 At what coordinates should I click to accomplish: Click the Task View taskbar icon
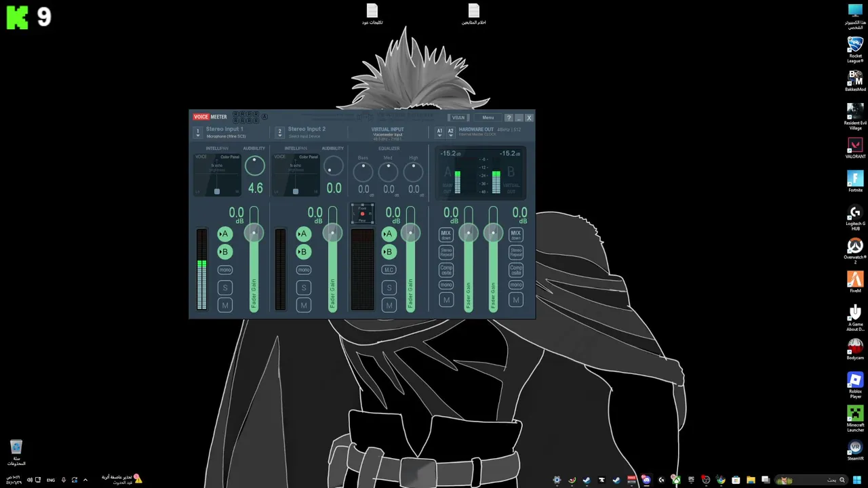[766, 480]
